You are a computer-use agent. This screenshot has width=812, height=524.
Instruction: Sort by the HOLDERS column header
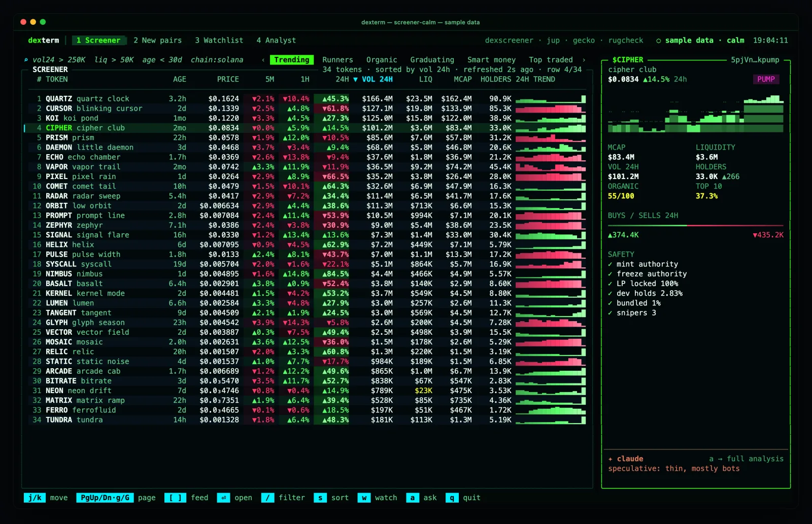click(x=496, y=79)
